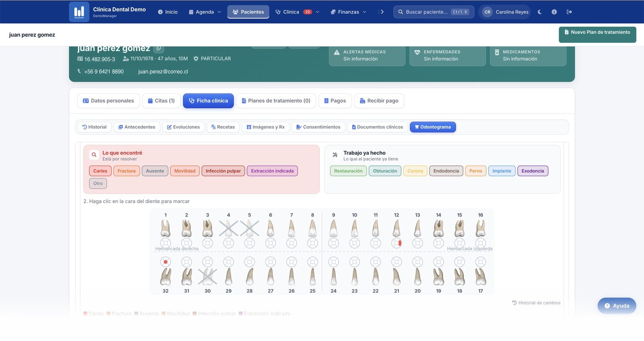Viewport: 644px width, 341px height.
Task: Toggle dark mode moon icon
Action: [540, 12]
